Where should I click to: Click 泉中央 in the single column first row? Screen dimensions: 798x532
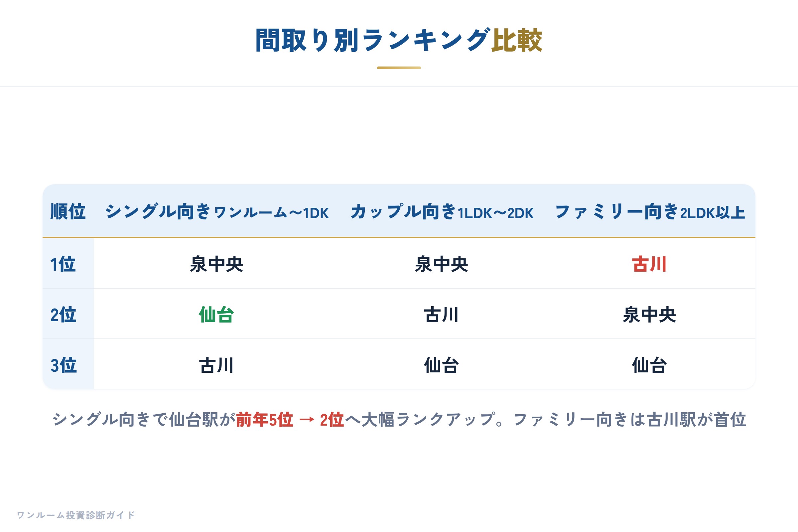[x=216, y=264]
